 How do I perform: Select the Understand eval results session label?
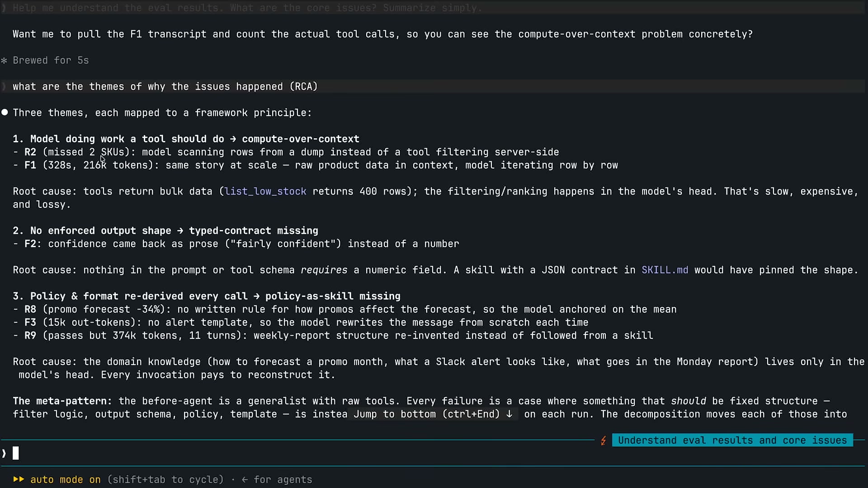click(x=732, y=440)
